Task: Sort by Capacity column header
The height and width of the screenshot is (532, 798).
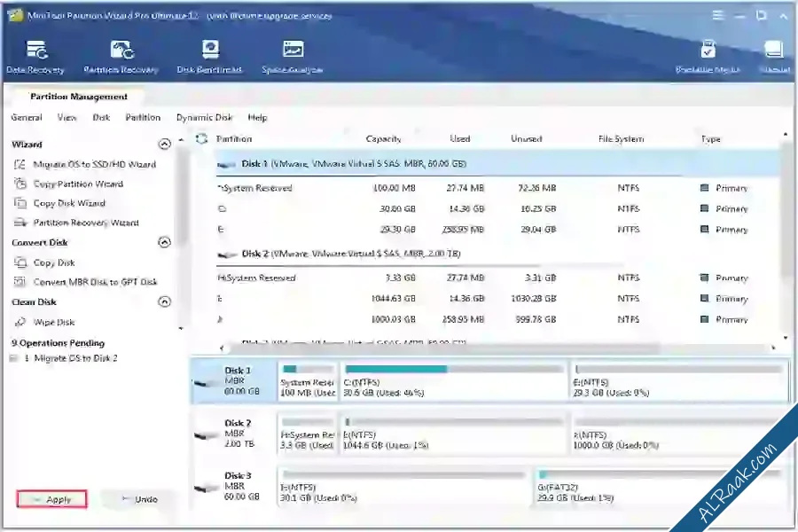Action: pos(383,138)
